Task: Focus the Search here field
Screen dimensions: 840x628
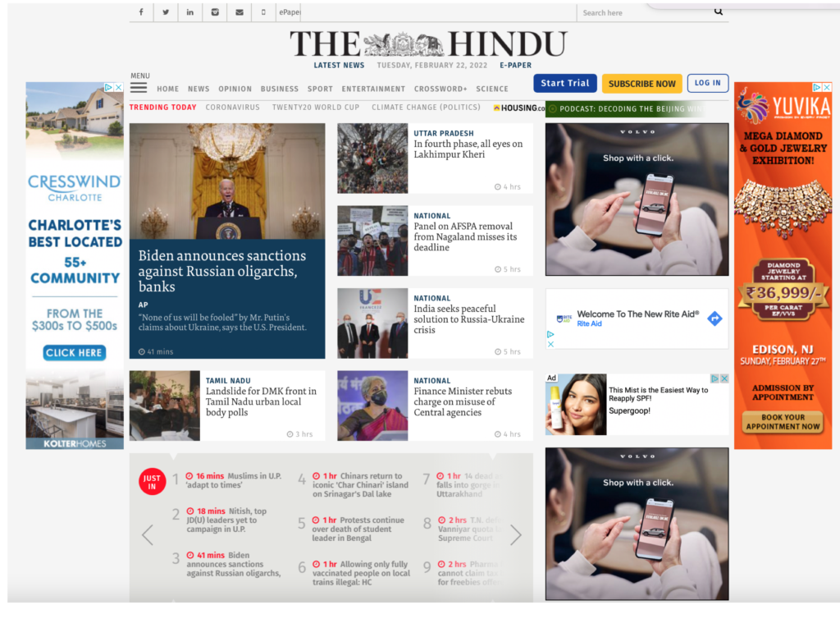Action: click(x=646, y=12)
